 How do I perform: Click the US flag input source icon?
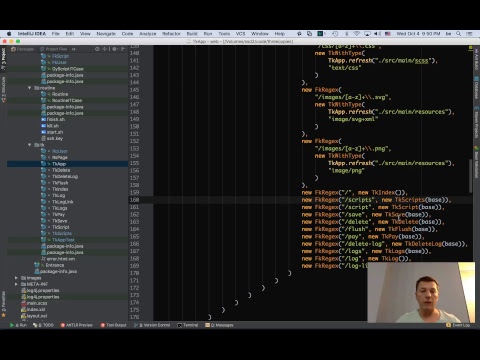point(388,34)
